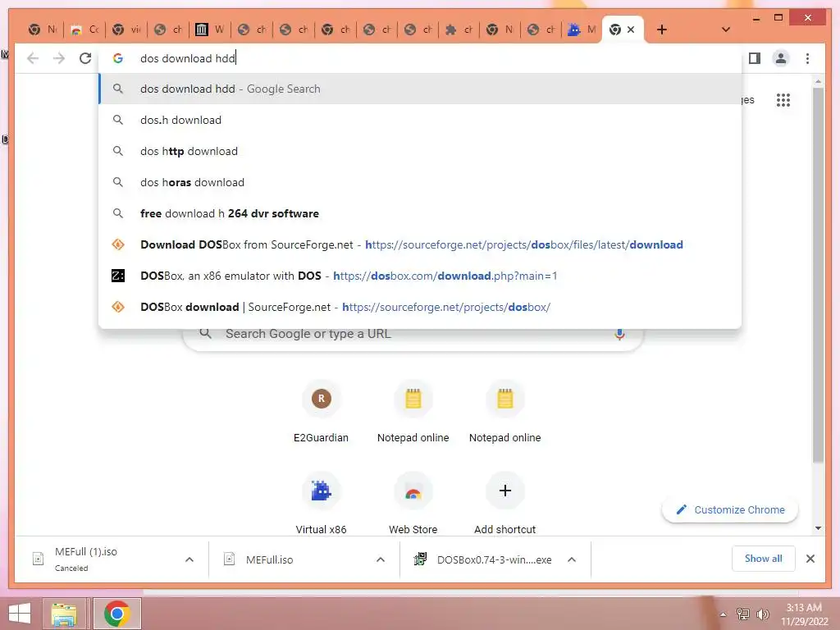Open the tab search dropdown
The image size is (840, 630).
[726, 30]
